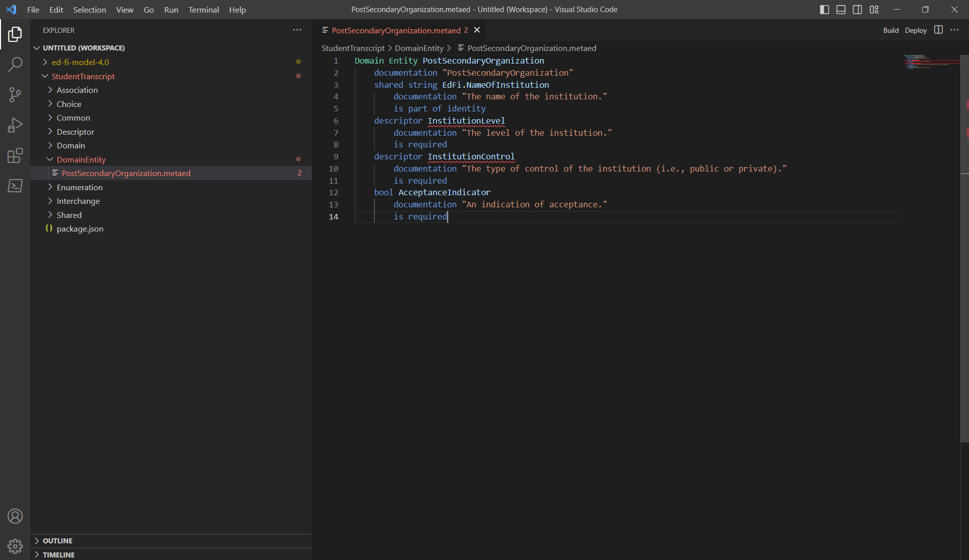
Task: Toggle secondary side bar layout icon
Action: click(x=857, y=10)
